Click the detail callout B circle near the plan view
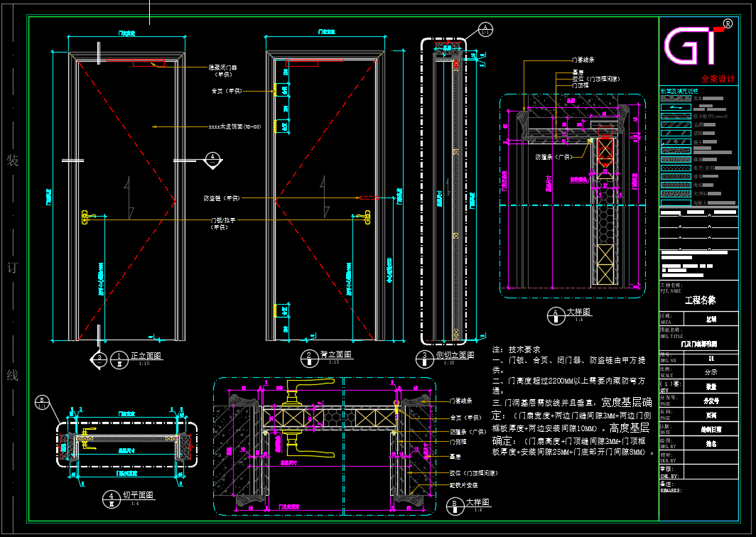756x537 pixels. [x=41, y=402]
